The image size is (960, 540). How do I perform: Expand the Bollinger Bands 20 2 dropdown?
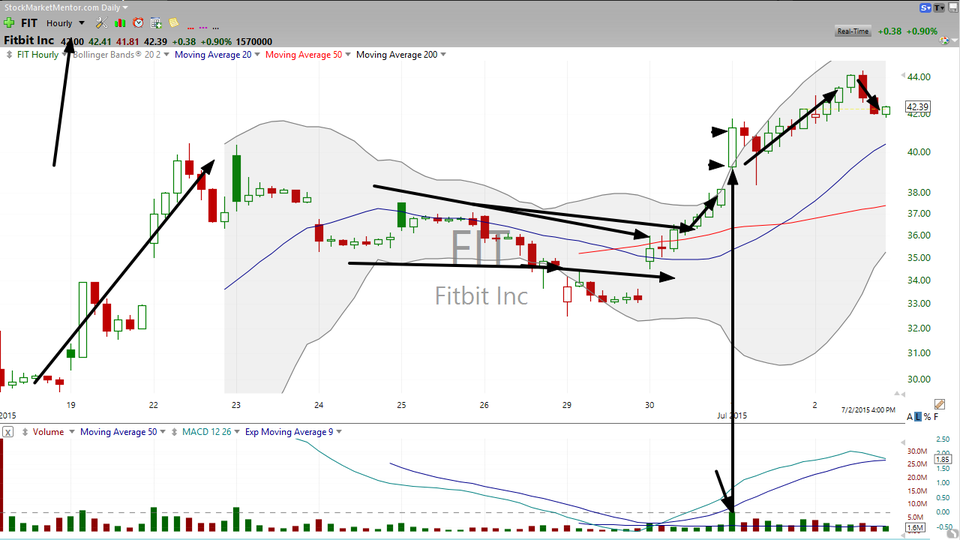point(167,54)
